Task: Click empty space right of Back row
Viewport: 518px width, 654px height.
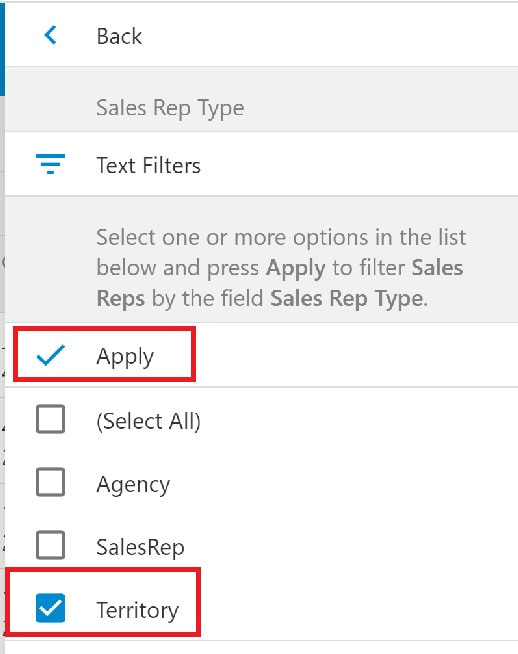Action: [x=329, y=35]
